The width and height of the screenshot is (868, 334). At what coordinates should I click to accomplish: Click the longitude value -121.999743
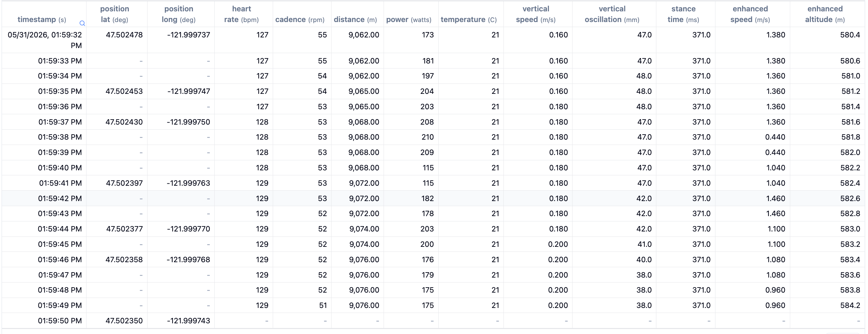188,321
